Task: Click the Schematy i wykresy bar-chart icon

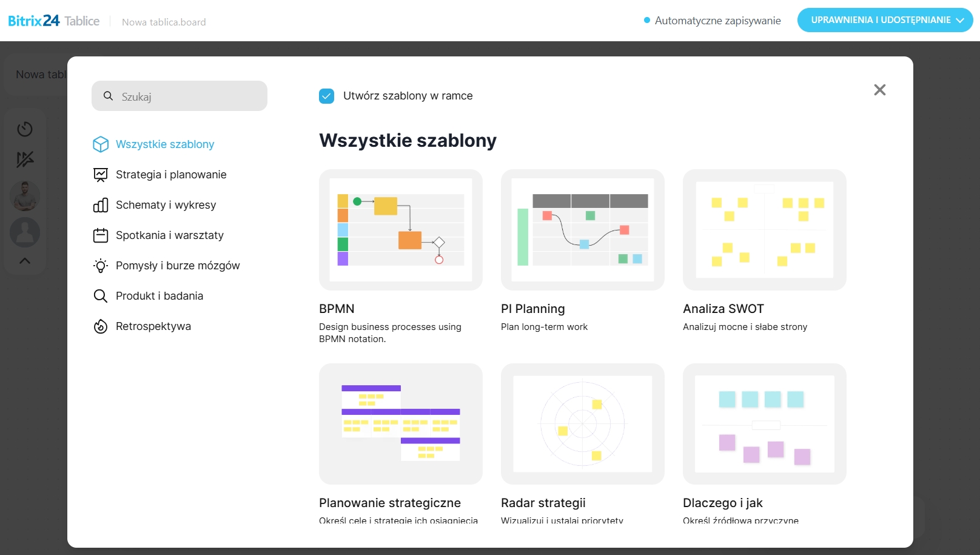Action: pos(101,205)
